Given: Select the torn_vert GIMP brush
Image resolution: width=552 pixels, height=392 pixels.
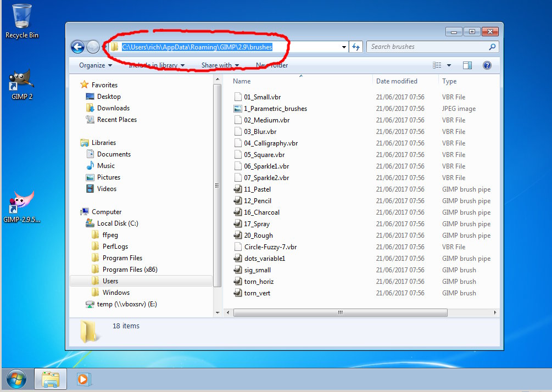Looking at the screenshot, I should point(257,293).
